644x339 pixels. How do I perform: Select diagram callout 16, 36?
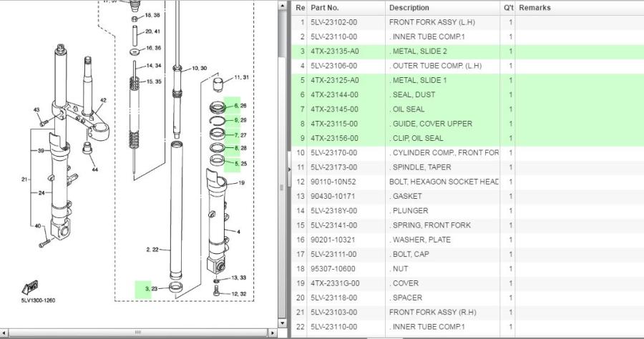pyautogui.click(x=153, y=48)
